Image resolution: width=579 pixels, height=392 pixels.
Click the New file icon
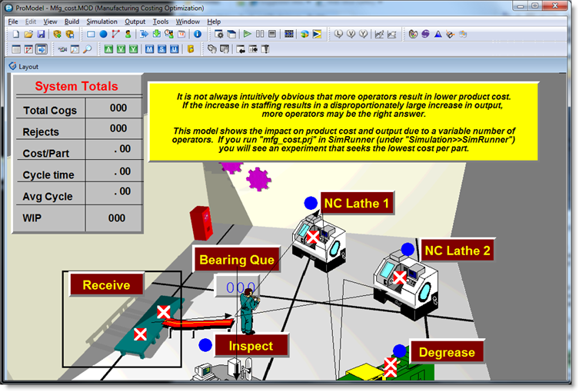(15, 35)
